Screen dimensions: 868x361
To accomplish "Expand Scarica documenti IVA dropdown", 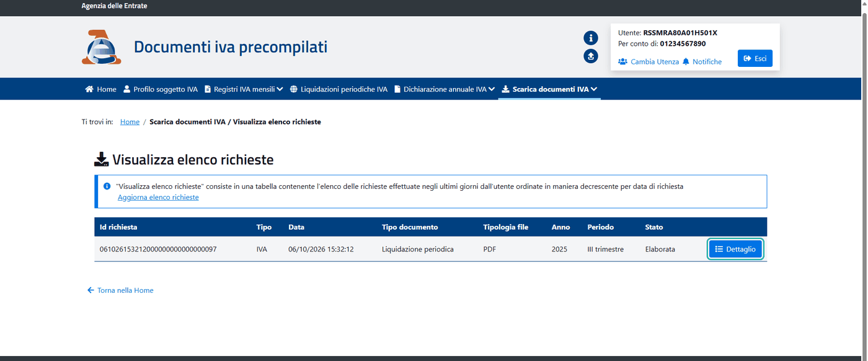I will click(x=549, y=89).
